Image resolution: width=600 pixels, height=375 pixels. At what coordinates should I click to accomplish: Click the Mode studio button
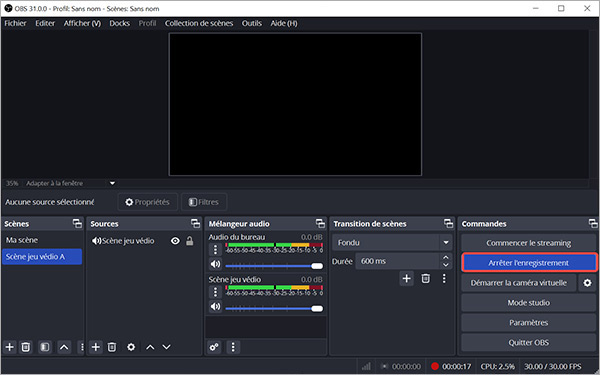528,302
